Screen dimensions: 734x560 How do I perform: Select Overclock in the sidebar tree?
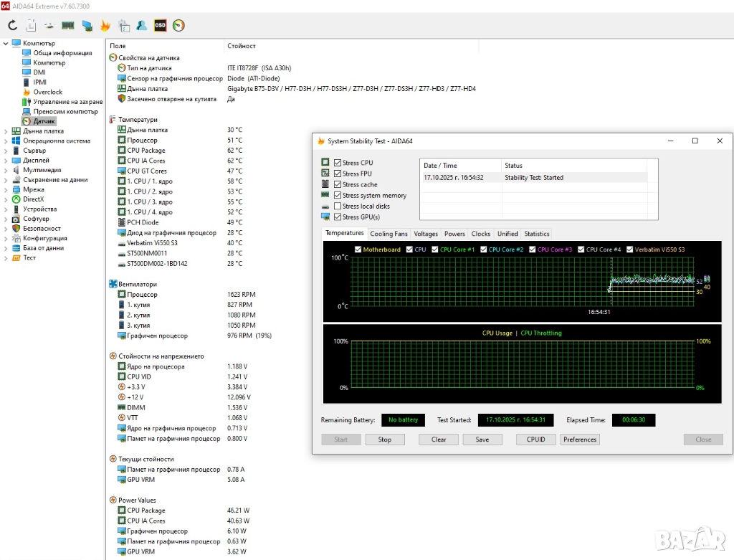coord(47,92)
